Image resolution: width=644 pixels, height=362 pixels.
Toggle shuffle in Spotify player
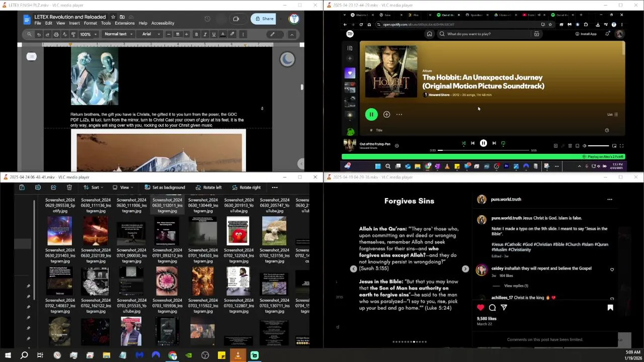coord(463,143)
